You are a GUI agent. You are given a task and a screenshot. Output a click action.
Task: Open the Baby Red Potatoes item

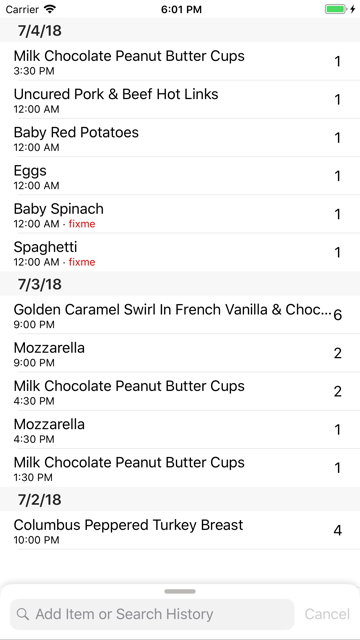click(180, 138)
